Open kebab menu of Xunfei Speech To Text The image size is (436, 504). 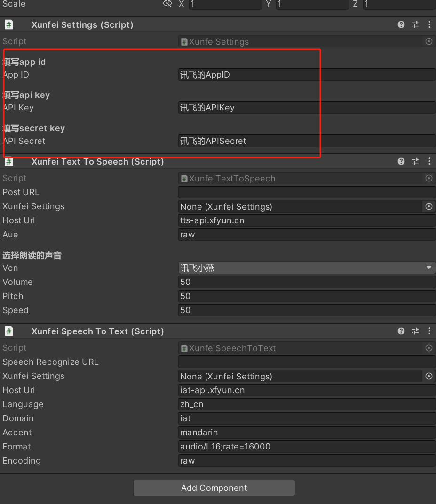tap(429, 331)
